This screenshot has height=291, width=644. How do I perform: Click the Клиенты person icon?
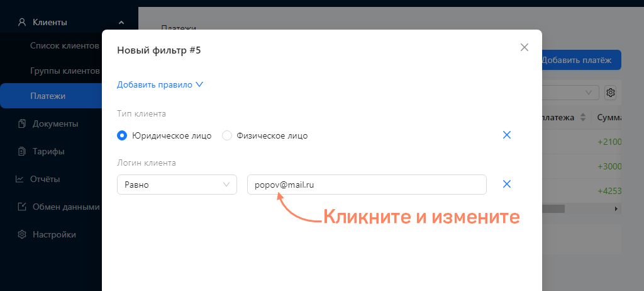pyautogui.click(x=22, y=22)
